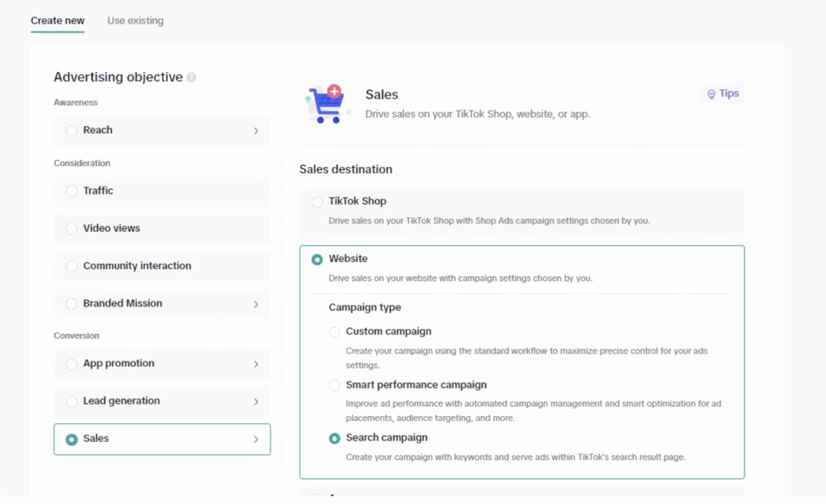The height and width of the screenshot is (504, 826).
Task: Select the Video views radio button
Action: pos(72,228)
